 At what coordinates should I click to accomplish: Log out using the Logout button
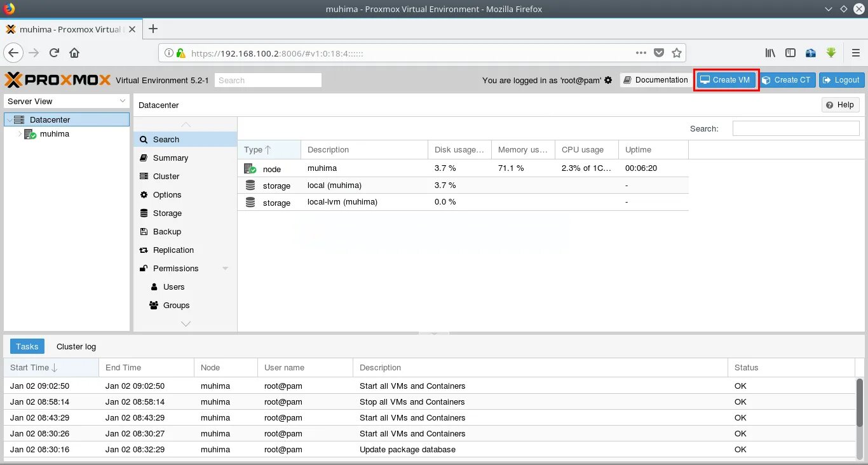pyautogui.click(x=841, y=80)
